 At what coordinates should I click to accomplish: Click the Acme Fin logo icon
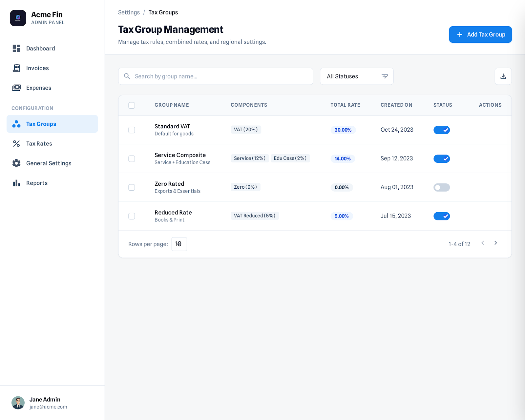point(18,18)
